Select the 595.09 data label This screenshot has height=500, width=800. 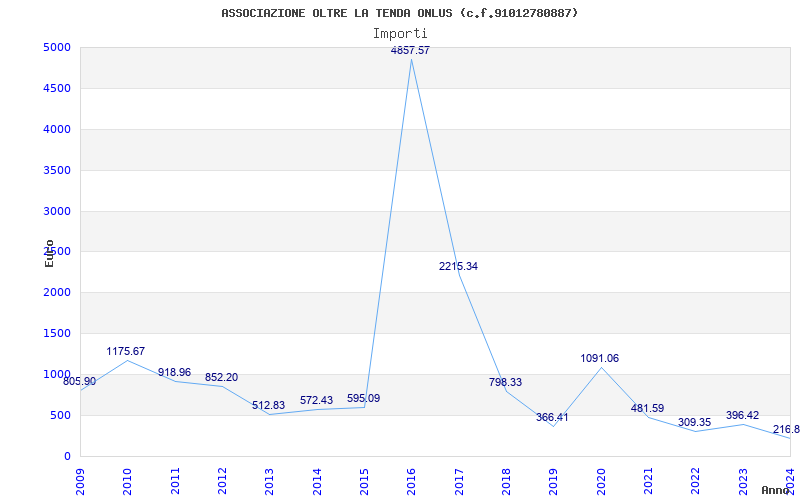click(363, 398)
